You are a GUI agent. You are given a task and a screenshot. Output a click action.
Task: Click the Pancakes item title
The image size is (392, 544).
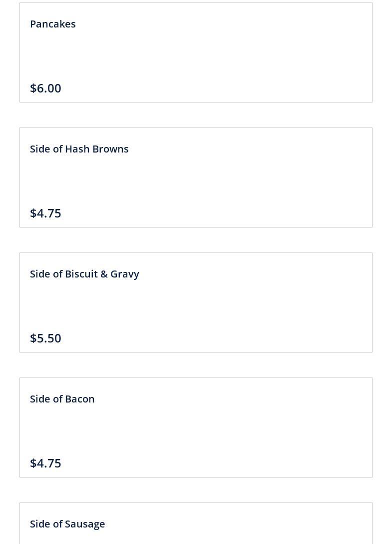(53, 24)
